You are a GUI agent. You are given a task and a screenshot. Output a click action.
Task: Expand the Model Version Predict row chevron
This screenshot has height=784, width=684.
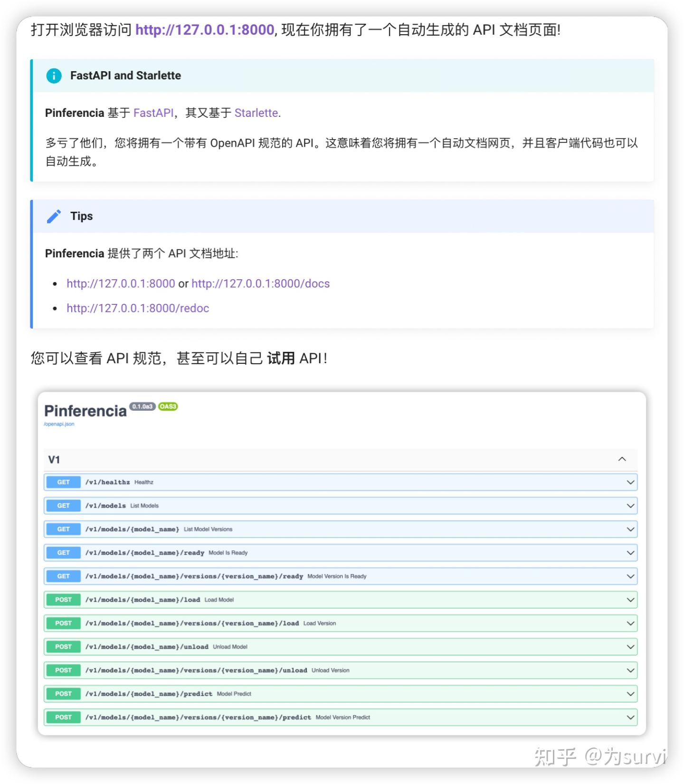click(630, 718)
